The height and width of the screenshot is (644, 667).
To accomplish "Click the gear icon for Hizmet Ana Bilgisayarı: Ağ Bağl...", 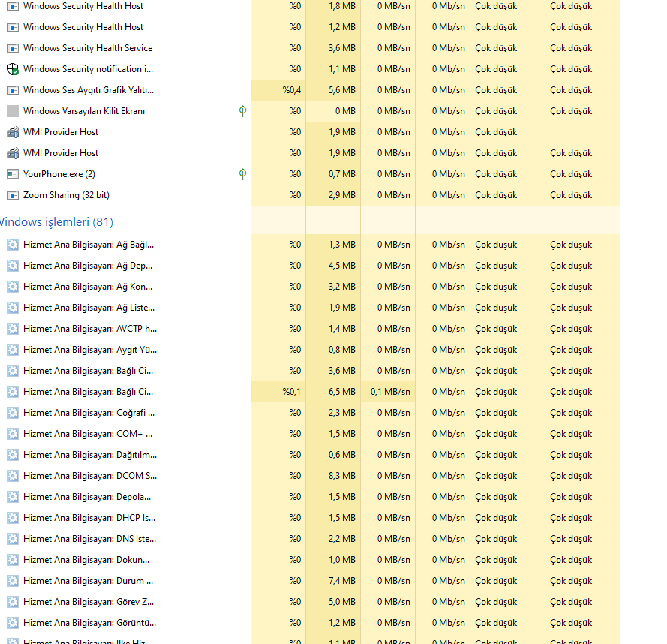I will coord(13,245).
